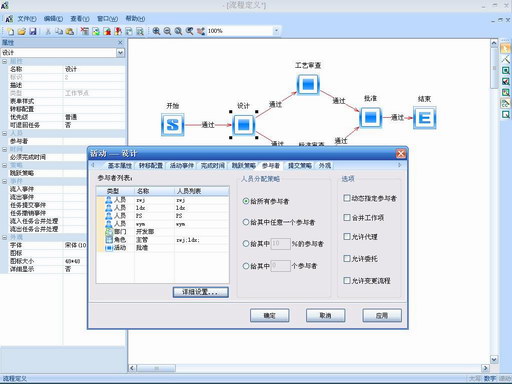This screenshot has width=512, height=384.
Task: Click the Save floppy disk toolbar icon
Action: (x=33, y=31)
